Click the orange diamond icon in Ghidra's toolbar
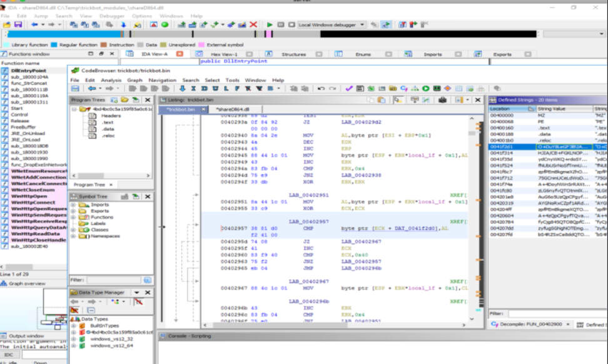 pyautogui.click(x=447, y=89)
